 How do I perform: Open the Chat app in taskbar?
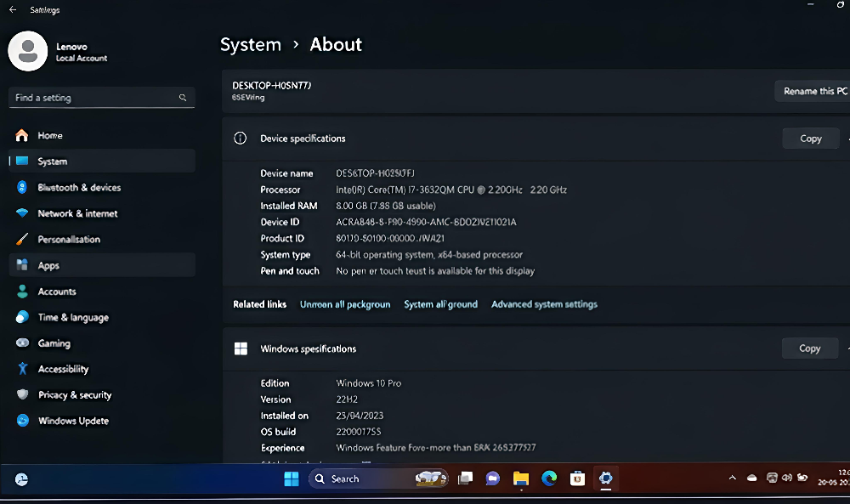pyautogui.click(x=493, y=479)
